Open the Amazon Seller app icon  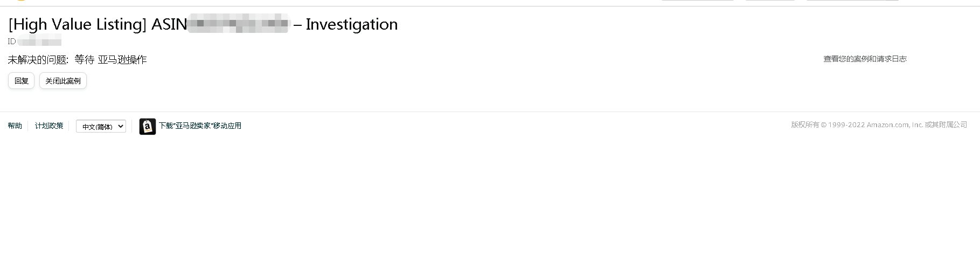click(x=148, y=126)
